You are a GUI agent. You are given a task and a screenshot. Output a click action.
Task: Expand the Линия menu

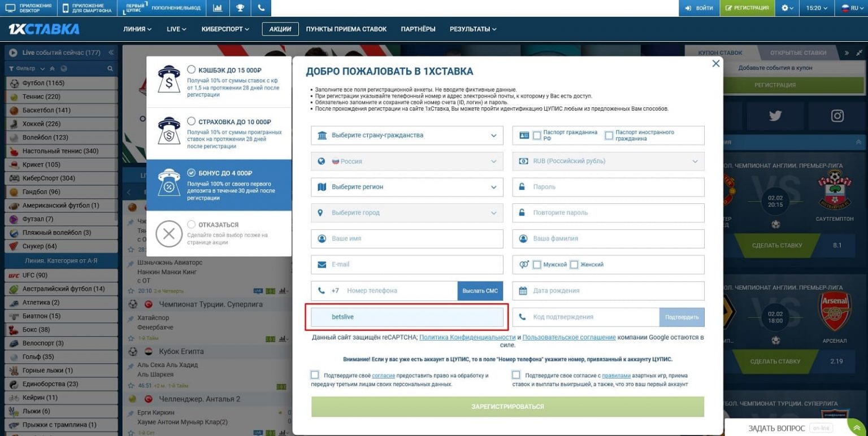pyautogui.click(x=137, y=29)
